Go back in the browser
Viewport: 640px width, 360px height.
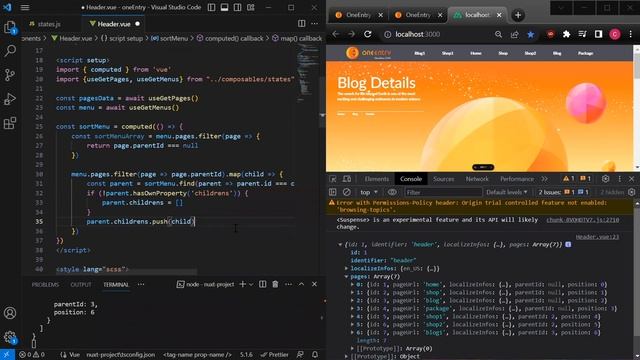coord(336,34)
